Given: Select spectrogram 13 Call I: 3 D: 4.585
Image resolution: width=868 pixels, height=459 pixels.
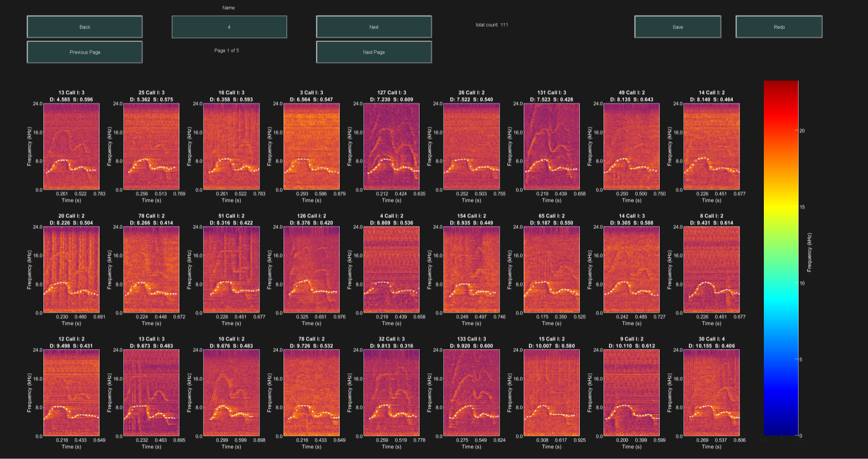Looking at the screenshot, I should pyautogui.click(x=71, y=146).
